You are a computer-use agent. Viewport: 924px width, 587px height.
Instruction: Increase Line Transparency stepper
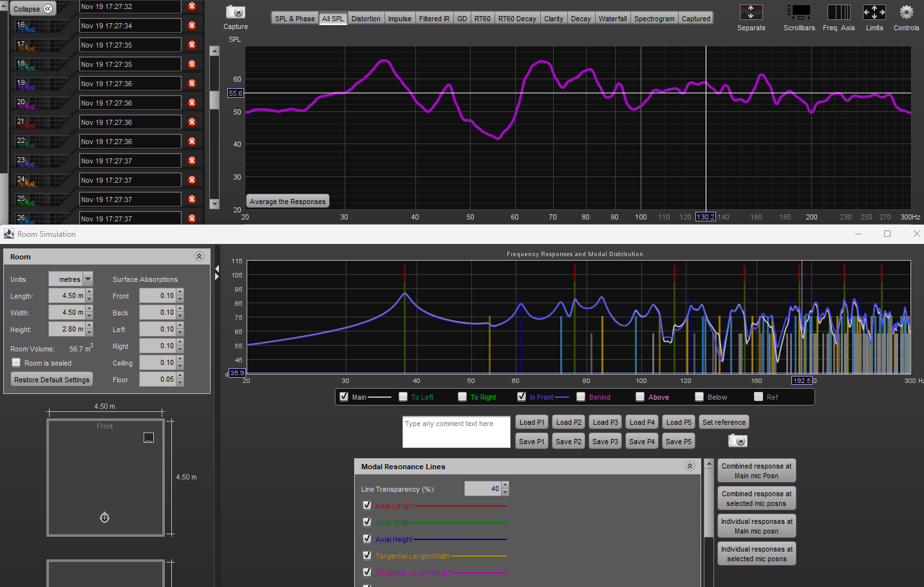505,485
